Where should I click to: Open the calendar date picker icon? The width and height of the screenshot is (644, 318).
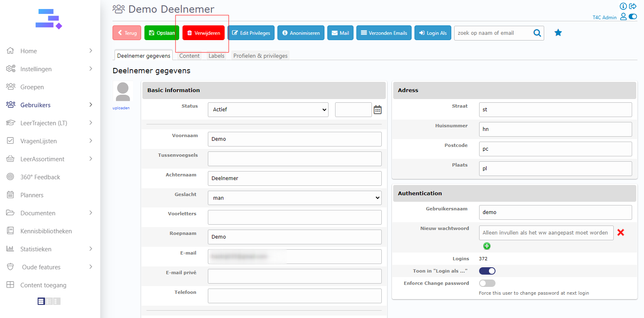(x=377, y=110)
